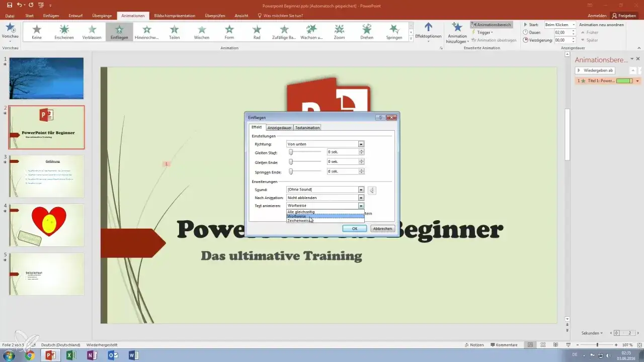
Task: Select the Einfliegen animation effect
Action: point(119,32)
